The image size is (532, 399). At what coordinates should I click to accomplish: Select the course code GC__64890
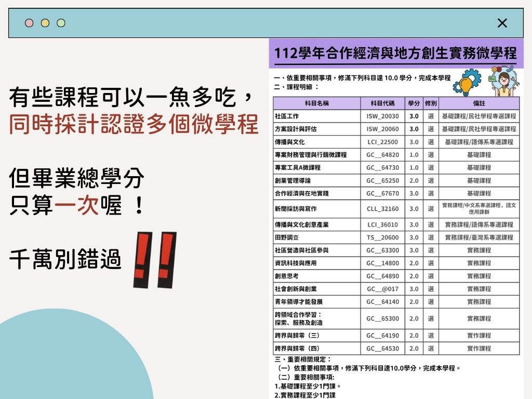(x=382, y=276)
